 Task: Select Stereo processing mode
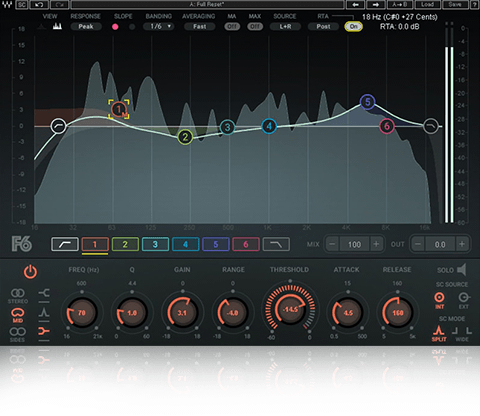pos(18,296)
